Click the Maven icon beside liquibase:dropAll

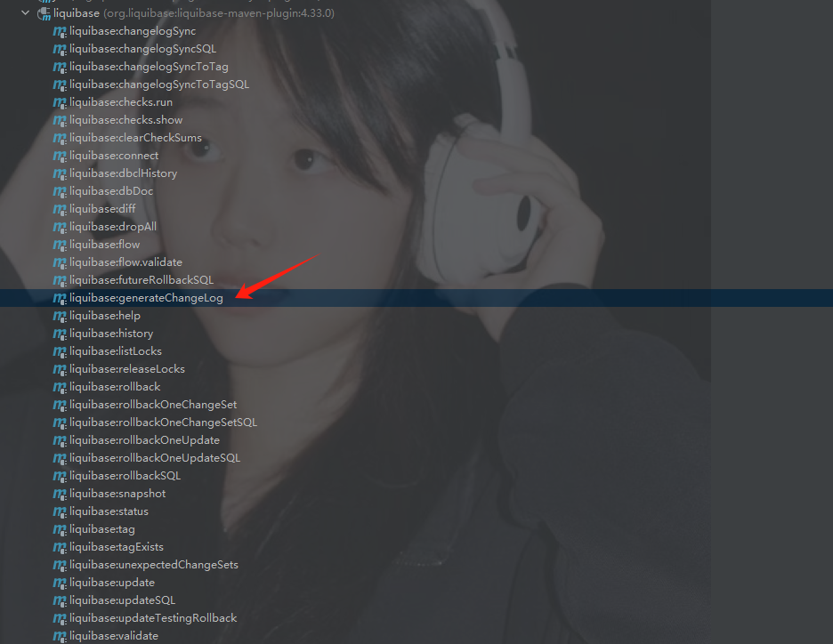(x=60, y=227)
